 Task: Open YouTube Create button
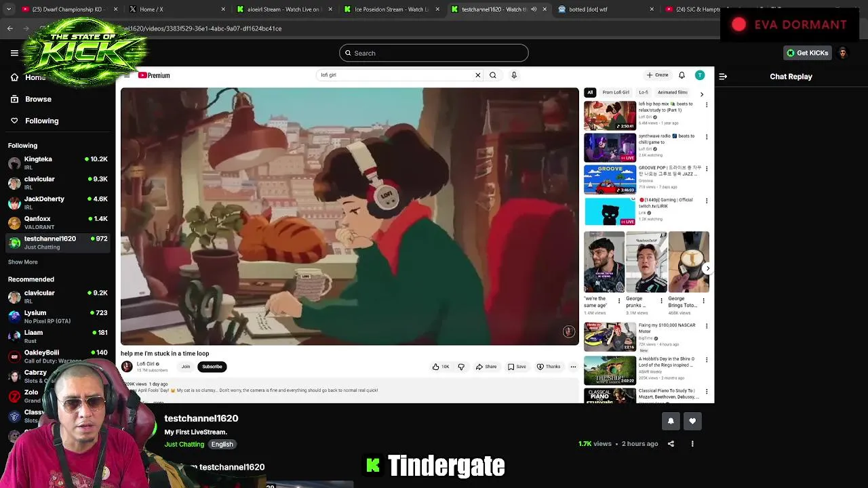[x=658, y=75]
